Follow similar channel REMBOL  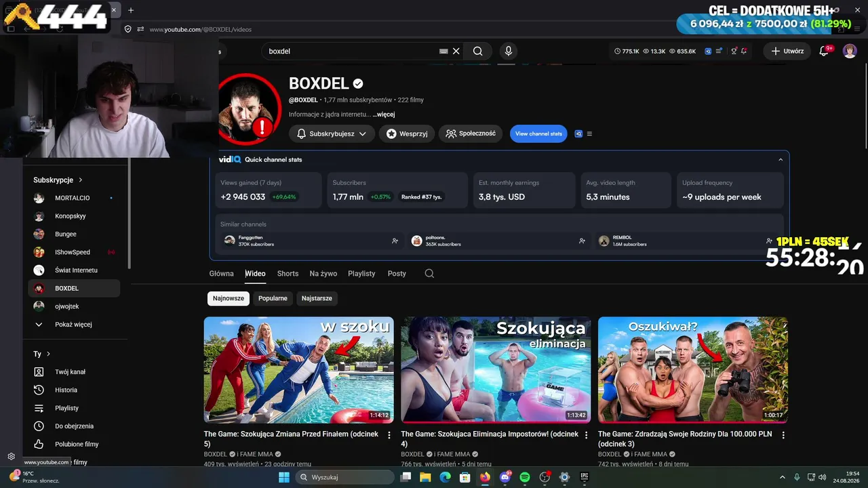[x=769, y=241]
